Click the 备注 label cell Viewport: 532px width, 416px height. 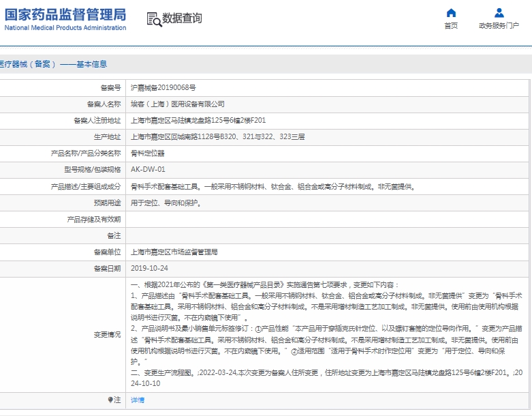tap(114, 236)
